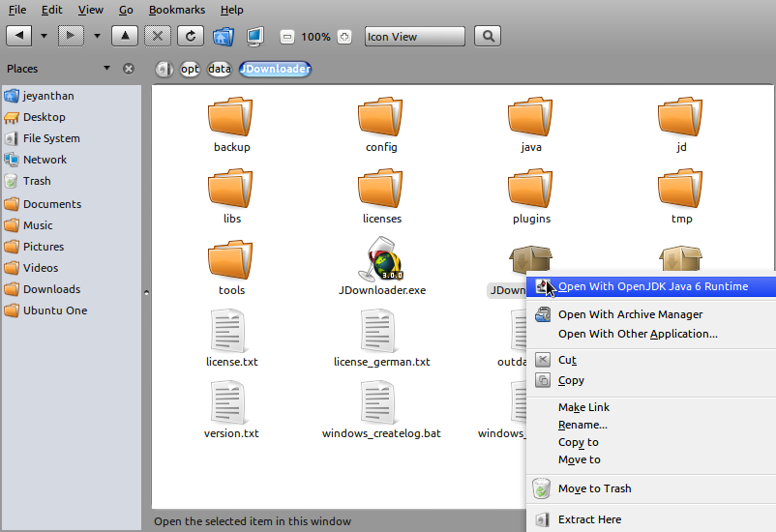Go up to the parent folder

coord(125,36)
